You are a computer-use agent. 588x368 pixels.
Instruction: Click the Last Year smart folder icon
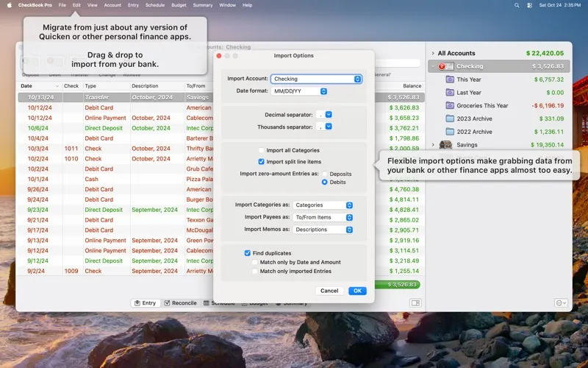click(x=450, y=93)
